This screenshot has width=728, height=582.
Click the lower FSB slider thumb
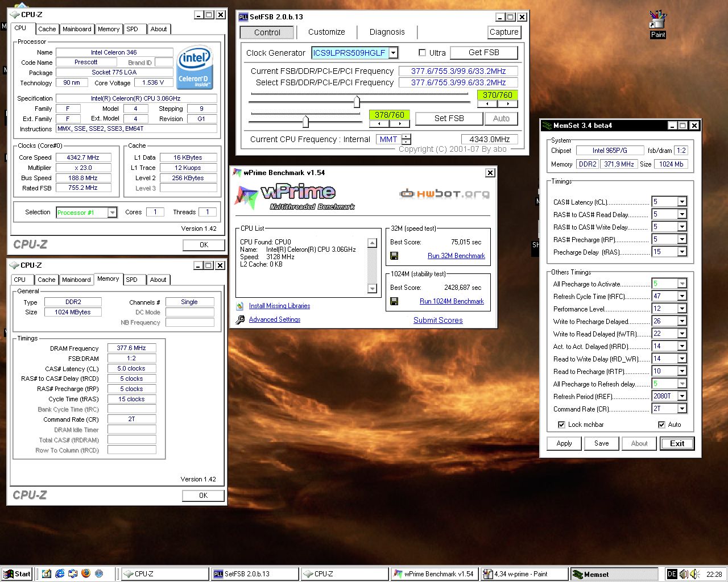pos(305,121)
